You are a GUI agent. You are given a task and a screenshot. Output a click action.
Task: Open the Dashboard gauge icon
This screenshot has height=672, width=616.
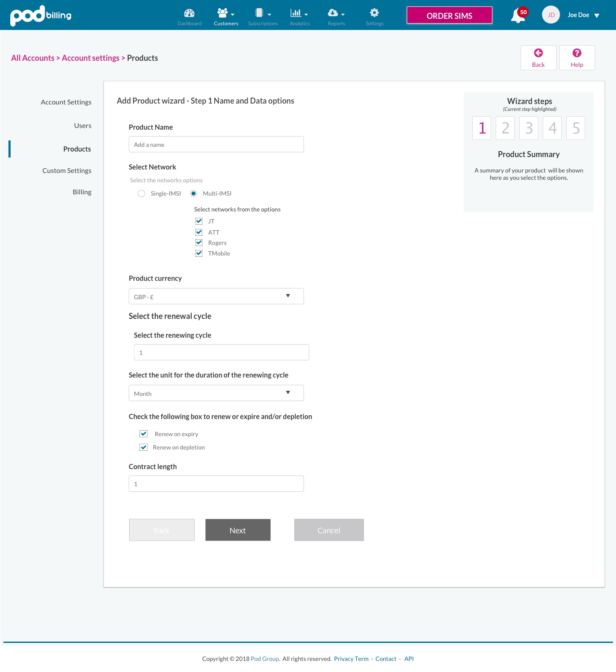pos(189,13)
